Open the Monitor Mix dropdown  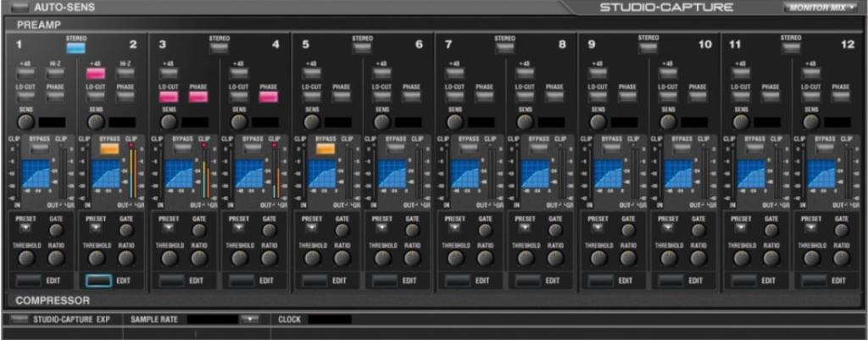tap(819, 8)
